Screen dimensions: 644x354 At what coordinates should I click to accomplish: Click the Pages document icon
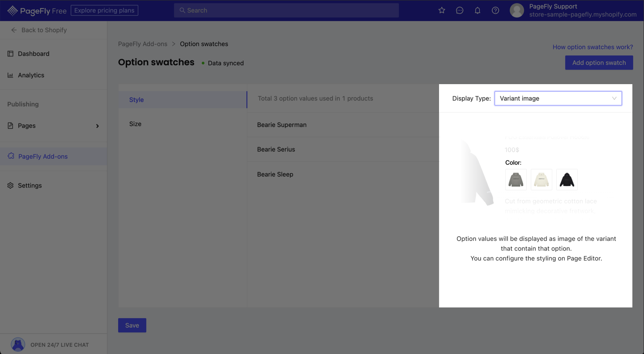pos(10,126)
